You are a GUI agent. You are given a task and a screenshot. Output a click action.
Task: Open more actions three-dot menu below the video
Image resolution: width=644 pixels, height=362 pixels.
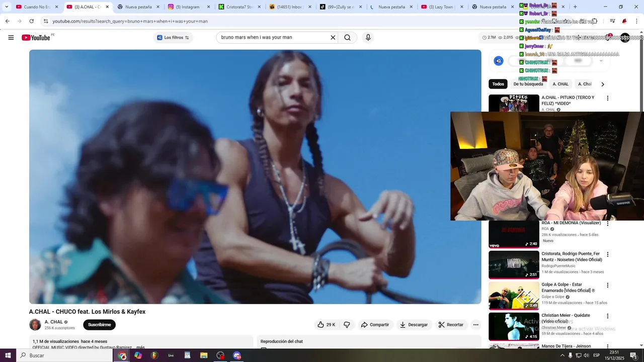(x=476, y=325)
